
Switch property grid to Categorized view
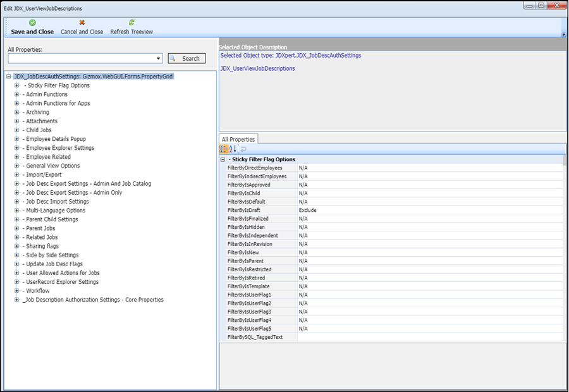click(x=223, y=149)
